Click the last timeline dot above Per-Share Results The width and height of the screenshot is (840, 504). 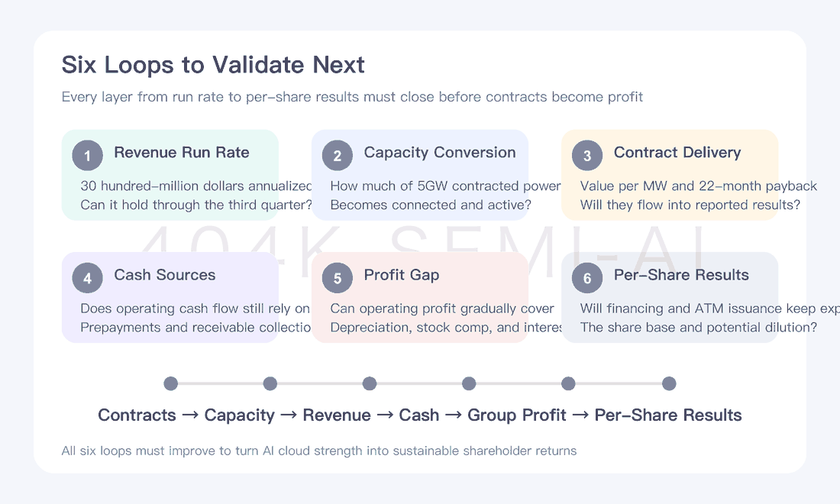click(669, 383)
